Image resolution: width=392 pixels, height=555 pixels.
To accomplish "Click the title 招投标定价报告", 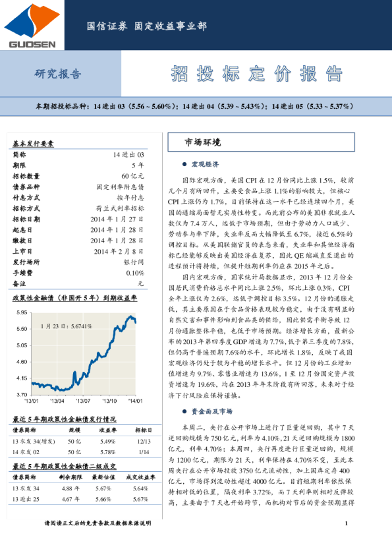I will (x=257, y=74).
